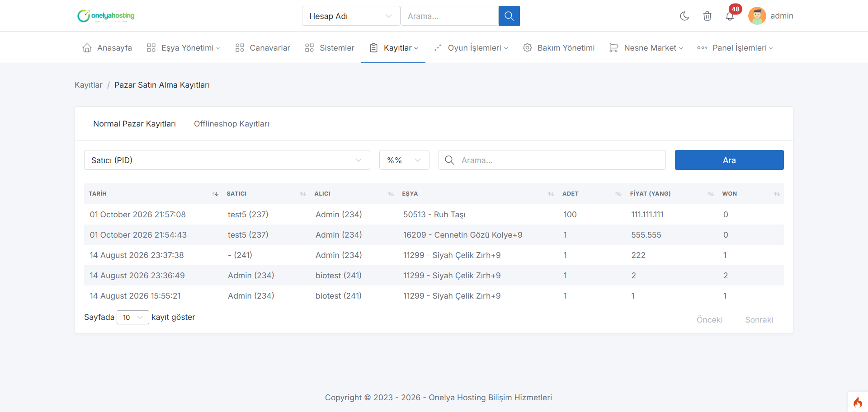Viewport: 868px width, 412px height.
Task: Select the Normal Pazar Kayıtları tab
Action: (x=134, y=124)
